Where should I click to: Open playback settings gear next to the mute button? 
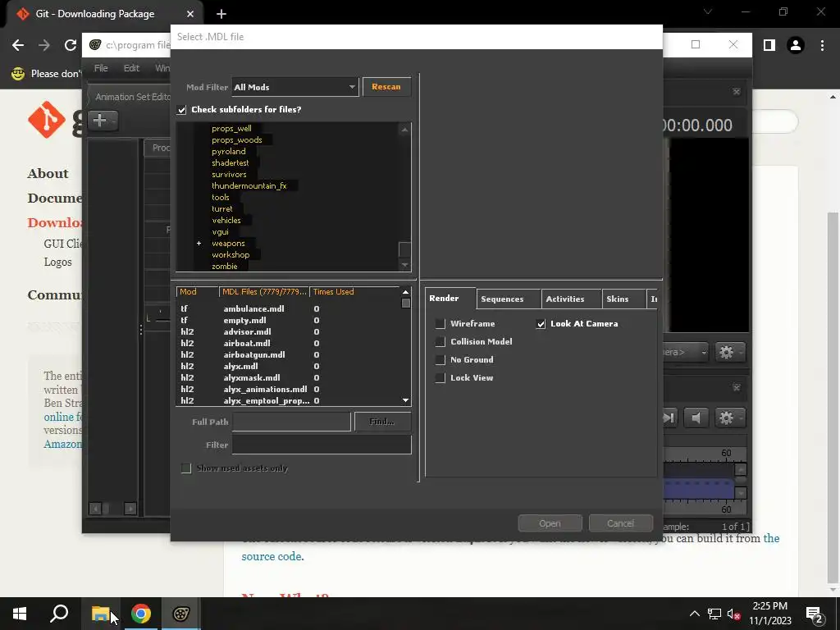(729, 418)
